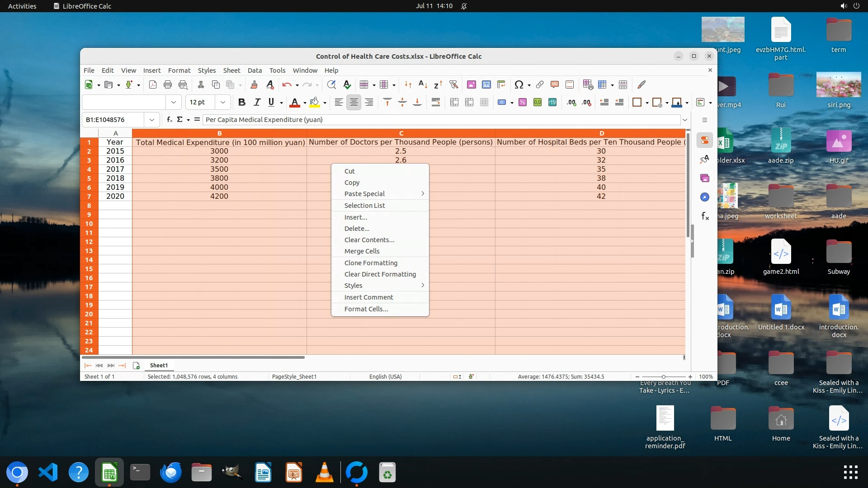868x488 pixels.
Task: Open the Special Character omega icon
Action: coord(519,84)
